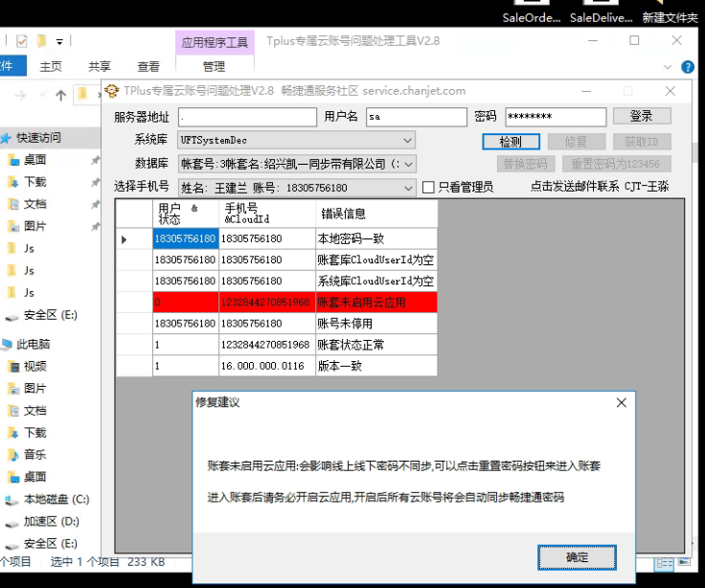
Task: Open 文档 under 快速访问
Action: 34,204
